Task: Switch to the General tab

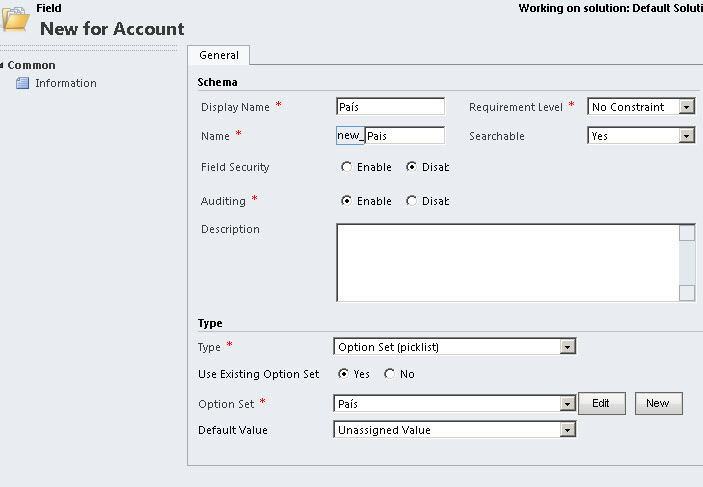Action: point(218,56)
